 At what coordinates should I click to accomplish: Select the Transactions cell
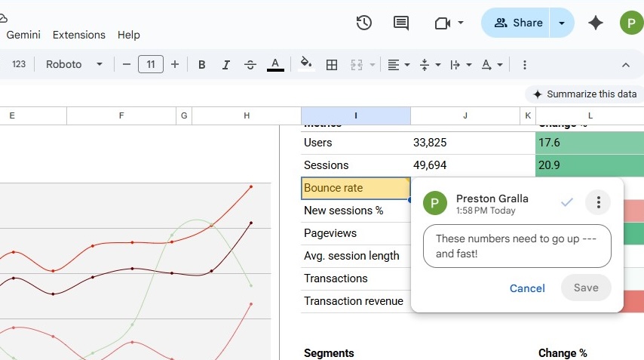pyautogui.click(x=356, y=278)
